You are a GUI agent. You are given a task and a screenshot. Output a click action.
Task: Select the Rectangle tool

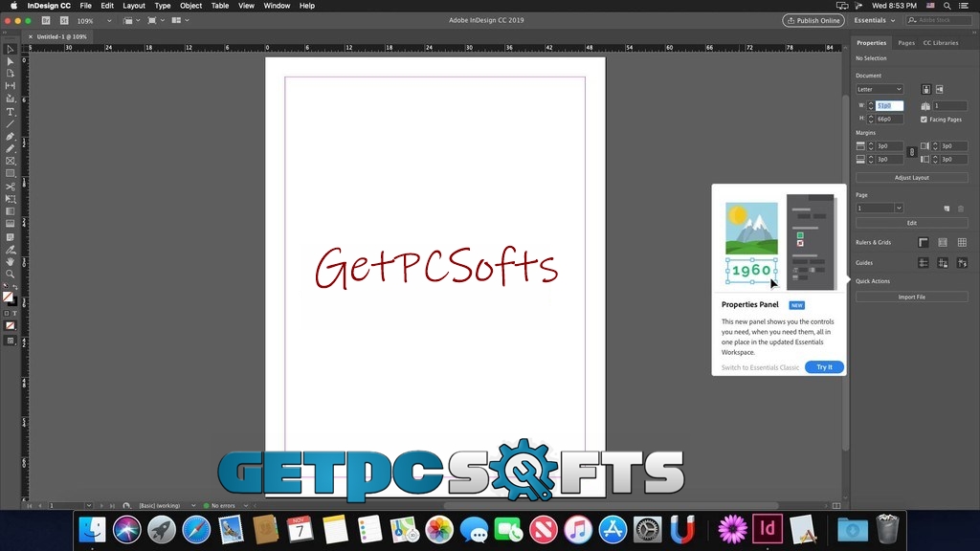tap(10, 174)
